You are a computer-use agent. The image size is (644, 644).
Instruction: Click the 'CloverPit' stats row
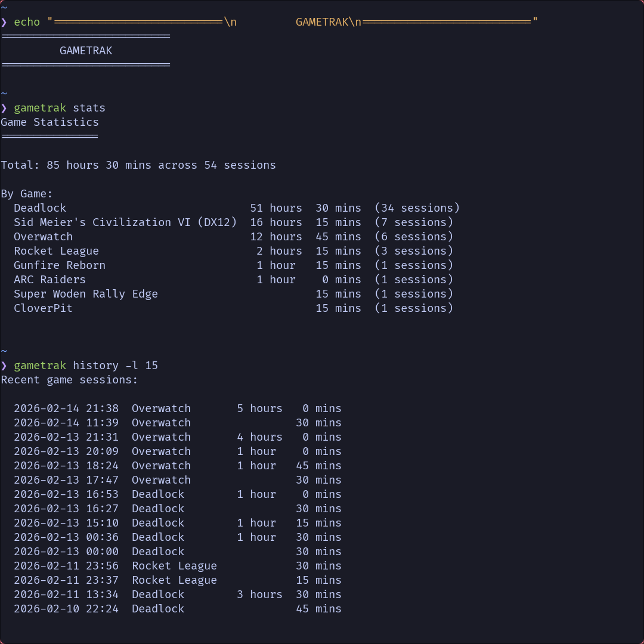pos(233,308)
